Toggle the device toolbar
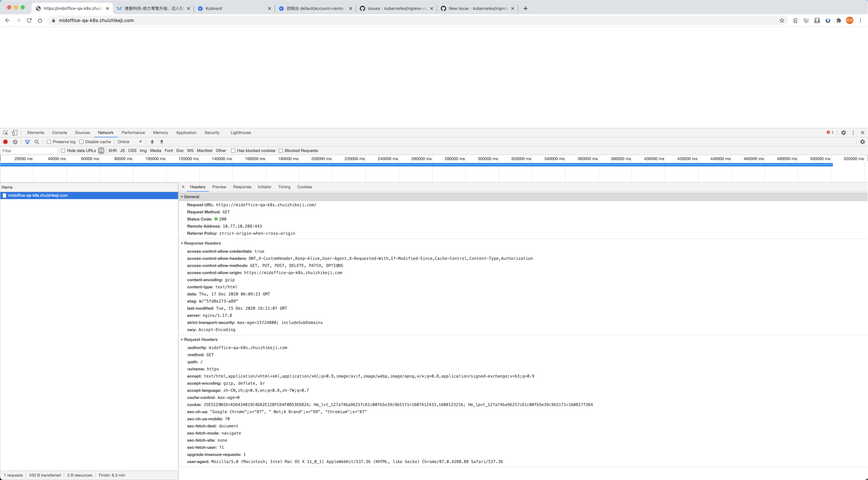 [15, 132]
